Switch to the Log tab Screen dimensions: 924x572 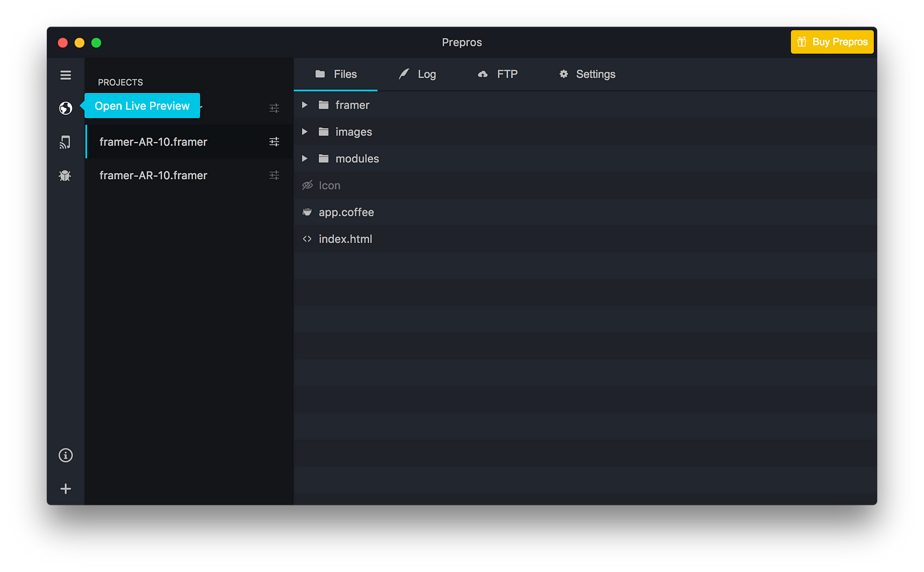418,74
